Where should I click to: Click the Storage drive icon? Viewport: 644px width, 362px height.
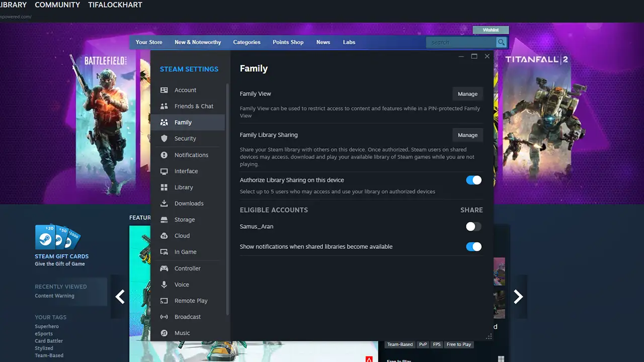tap(164, 220)
